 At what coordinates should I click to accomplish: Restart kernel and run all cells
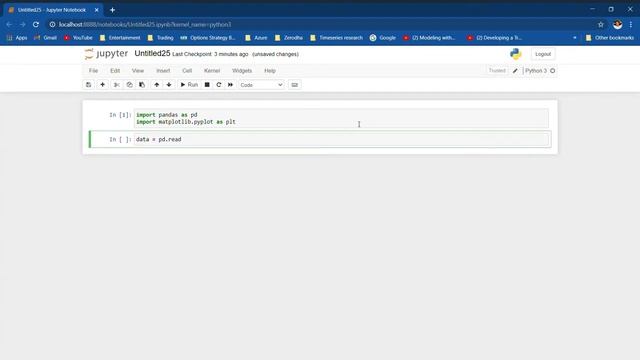[231, 85]
